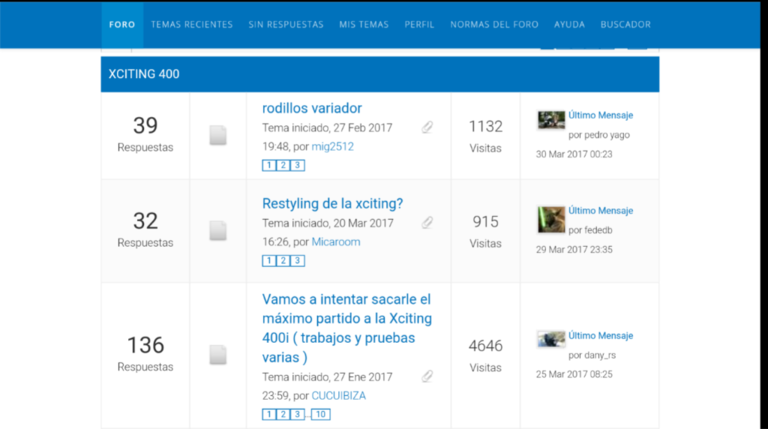Go to Temas Recientes in the top menu
The image size is (768, 429).
tap(192, 24)
